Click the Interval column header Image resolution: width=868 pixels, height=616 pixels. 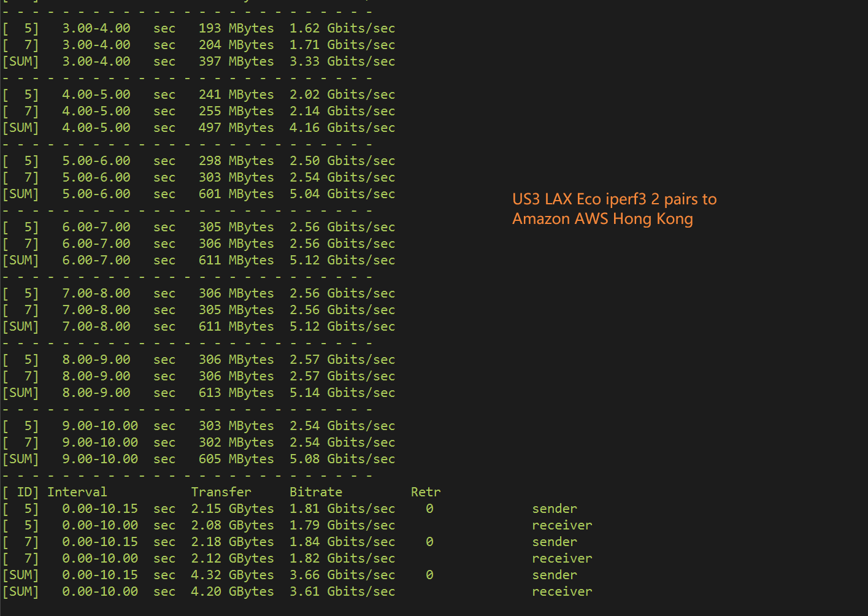[77, 492]
